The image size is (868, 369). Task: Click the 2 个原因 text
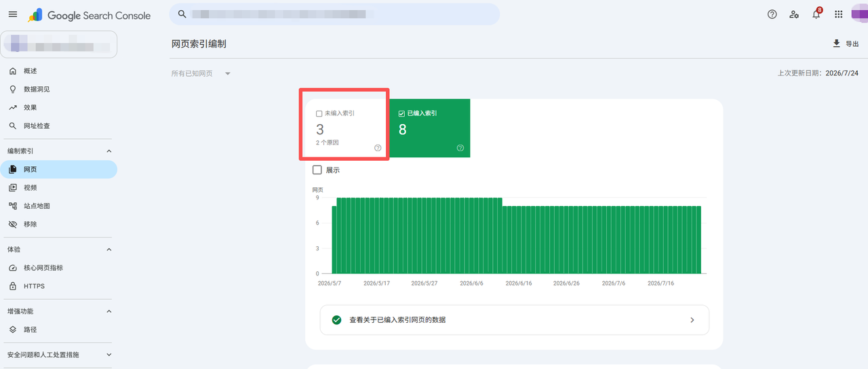click(327, 143)
